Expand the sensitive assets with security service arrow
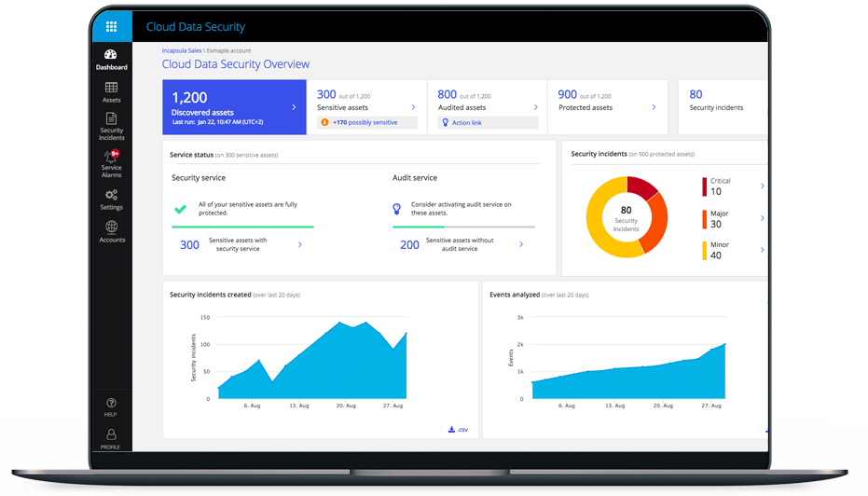Image resolution: width=868 pixels, height=496 pixels. [300, 244]
